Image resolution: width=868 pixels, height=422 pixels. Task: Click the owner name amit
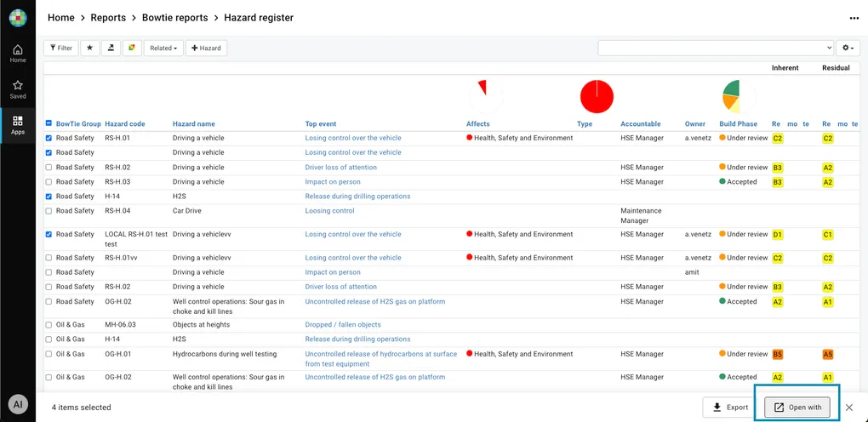pyautogui.click(x=692, y=272)
